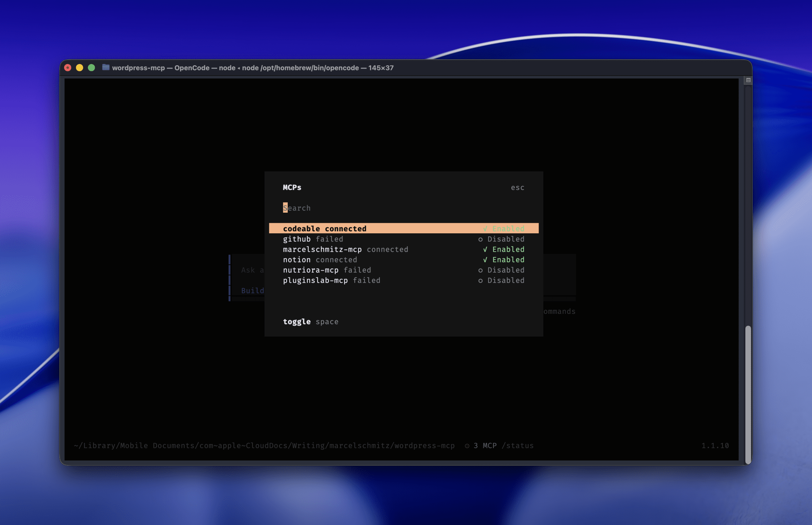Click the circle icon on pluginslab-mcp Disabled
Image resolution: width=812 pixels, height=525 pixels.
[480, 281]
